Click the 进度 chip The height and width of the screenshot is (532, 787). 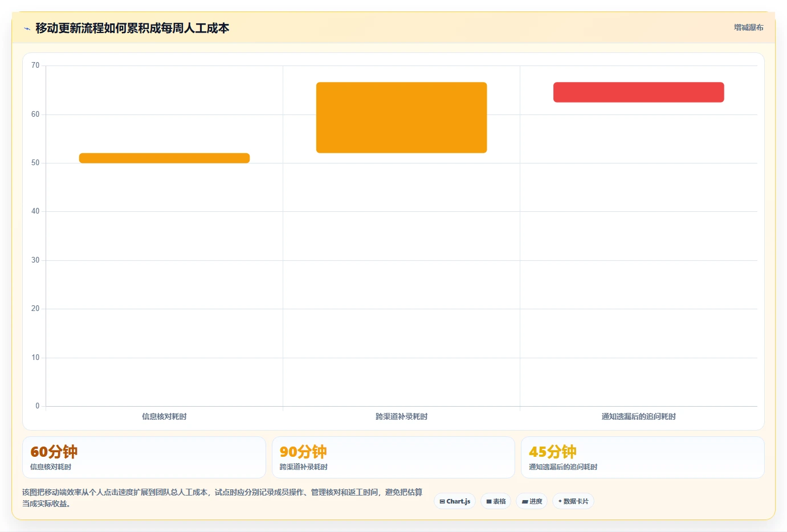pyautogui.click(x=532, y=501)
